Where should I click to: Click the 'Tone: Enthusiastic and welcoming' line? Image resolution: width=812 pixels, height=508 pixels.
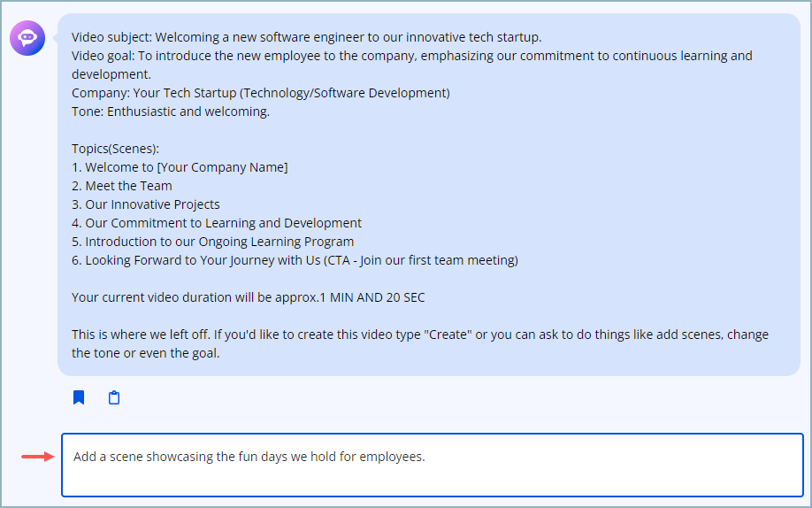tap(171, 112)
